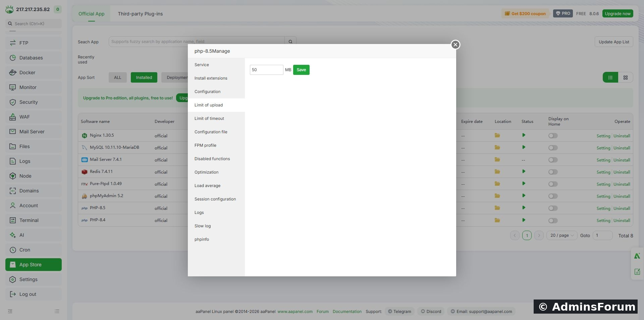Click the Goto page number field

[603, 235]
